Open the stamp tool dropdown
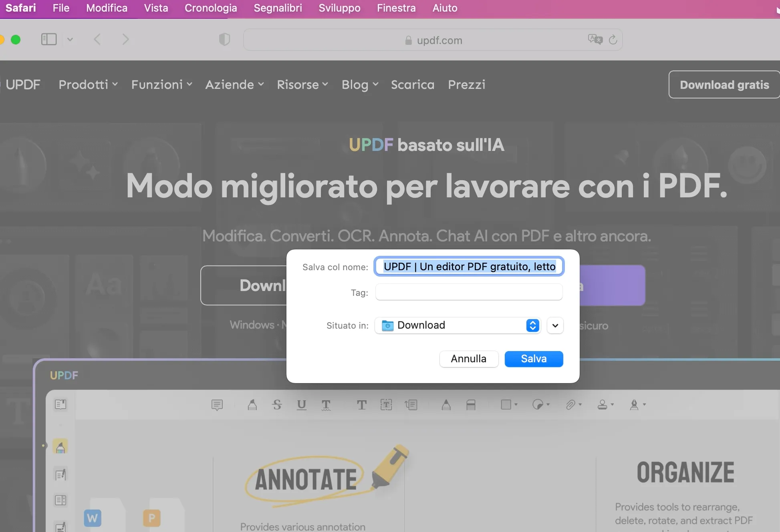Image resolution: width=780 pixels, height=532 pixels. [605, 405]
